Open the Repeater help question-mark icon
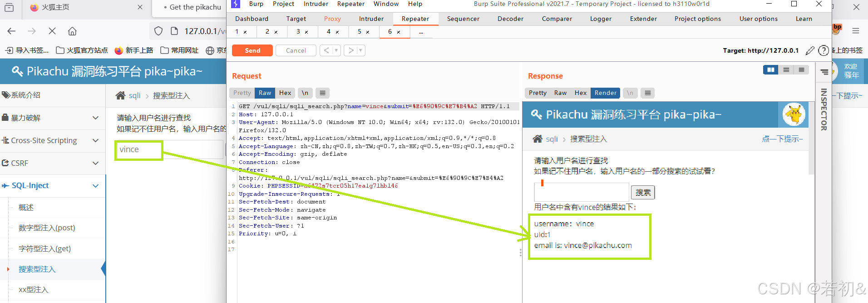Viewport: 868px width, 303px height. (x=824, y=50)
